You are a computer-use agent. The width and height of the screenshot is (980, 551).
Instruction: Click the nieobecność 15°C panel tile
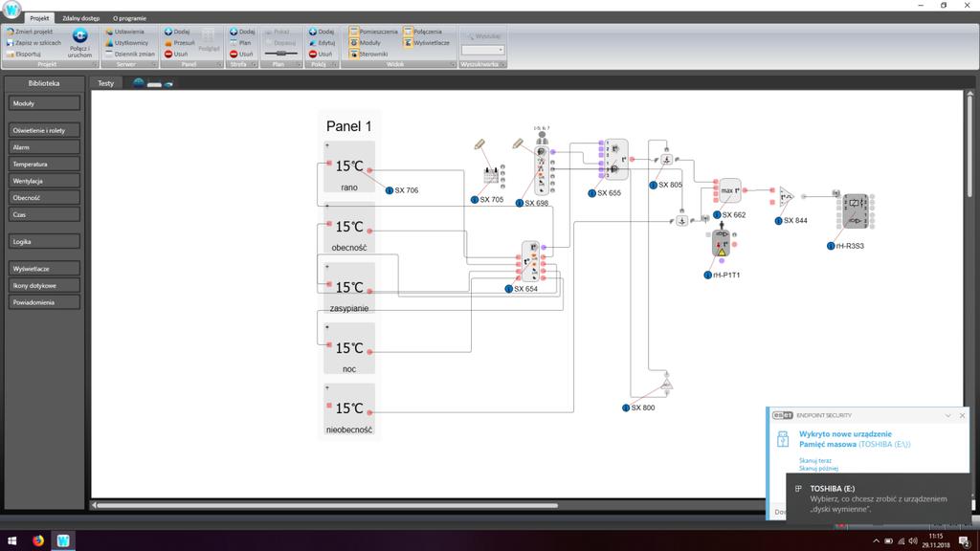pos(349,409)
